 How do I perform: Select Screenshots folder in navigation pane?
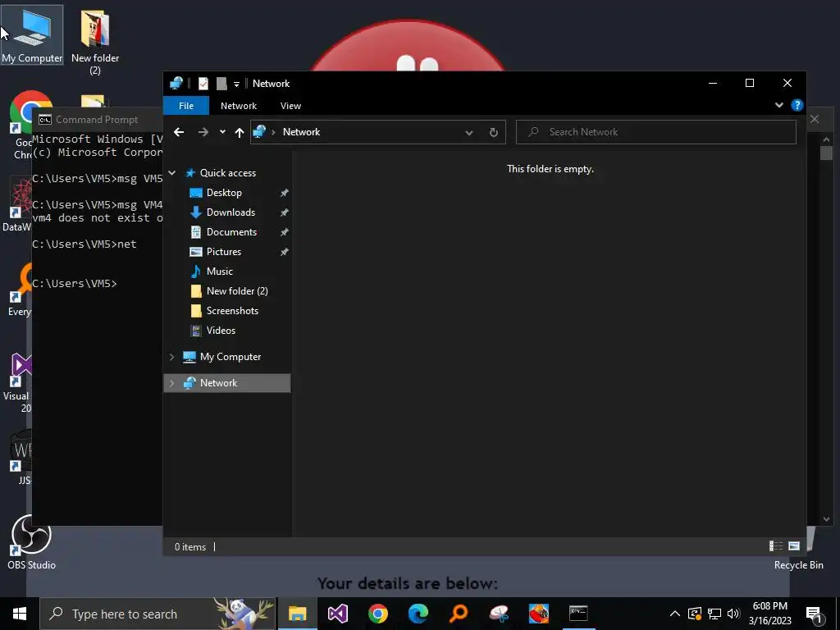(x=232, y=311)
